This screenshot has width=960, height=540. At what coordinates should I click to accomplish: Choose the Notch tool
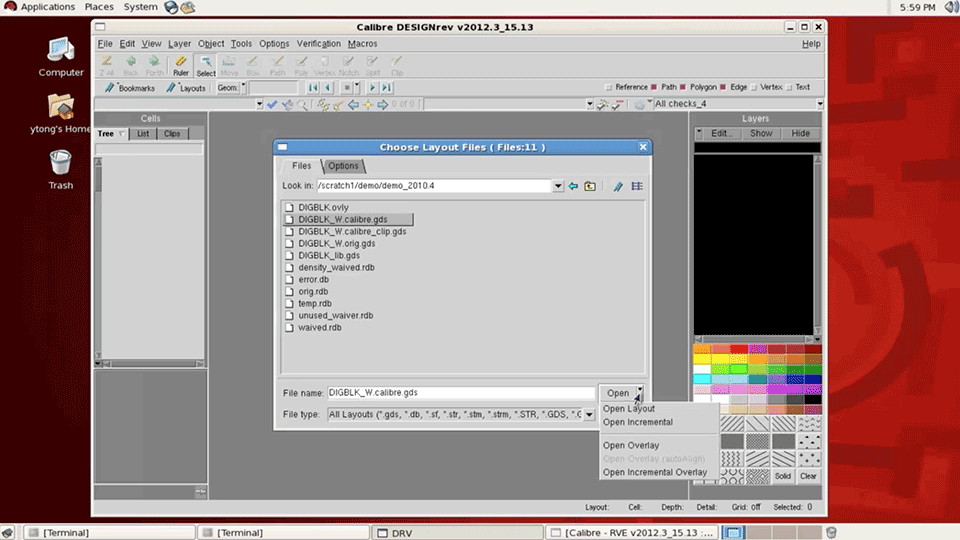(348, 66)
